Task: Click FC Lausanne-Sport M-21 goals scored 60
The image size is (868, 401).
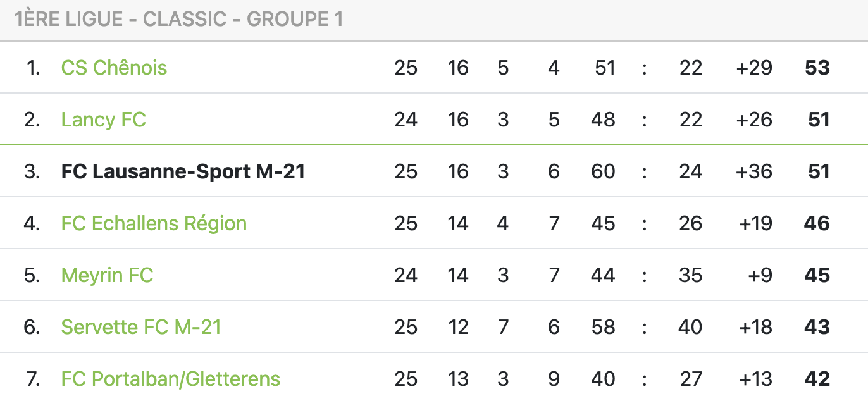Action: point(603,171)
